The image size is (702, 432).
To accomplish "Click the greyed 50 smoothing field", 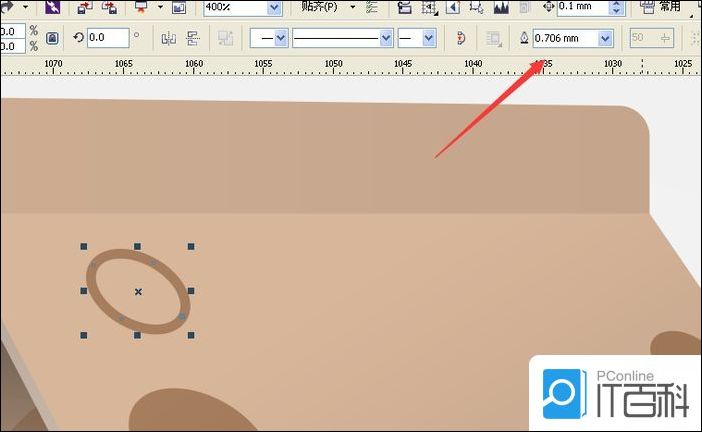I will click(x=651, y=38).
